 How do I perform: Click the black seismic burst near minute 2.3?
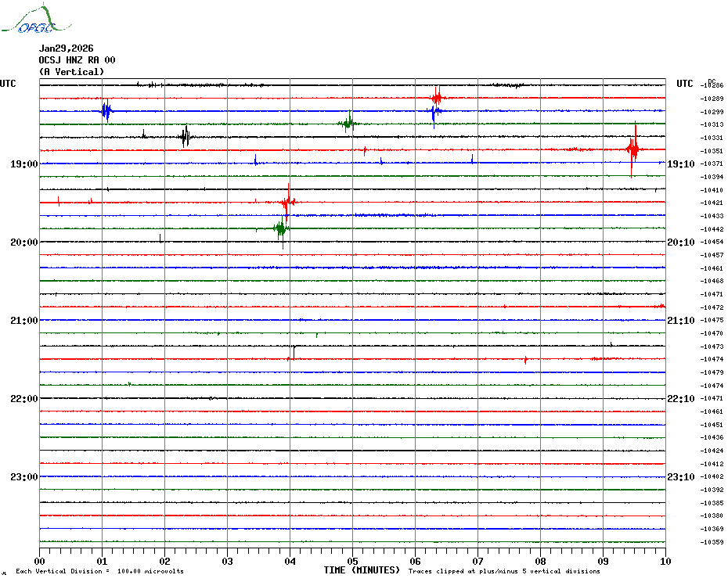tap(185, 137)
